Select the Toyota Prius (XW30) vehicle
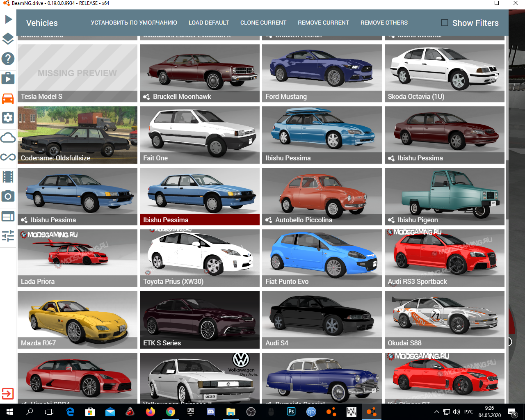The image size is (525, 420). click(x=200, y=258)
